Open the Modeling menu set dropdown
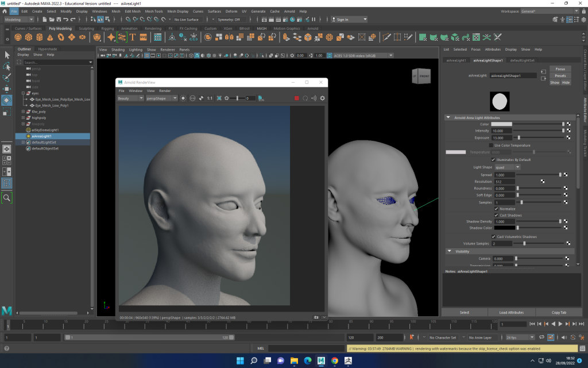This screenshot has width=588, height=368. (x=18, y=20)
